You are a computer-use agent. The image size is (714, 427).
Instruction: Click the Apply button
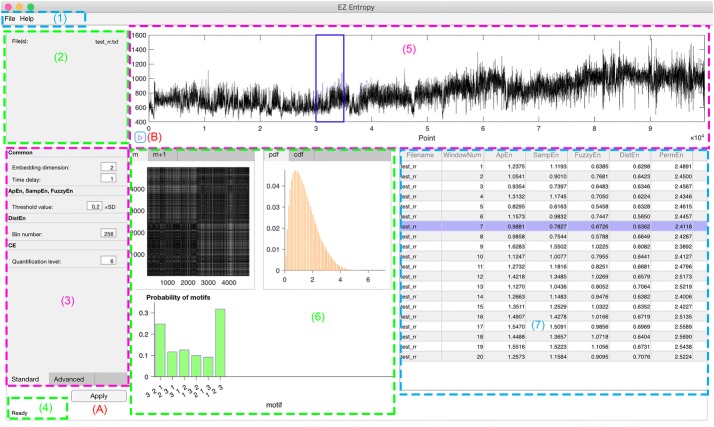click(99, 396)
